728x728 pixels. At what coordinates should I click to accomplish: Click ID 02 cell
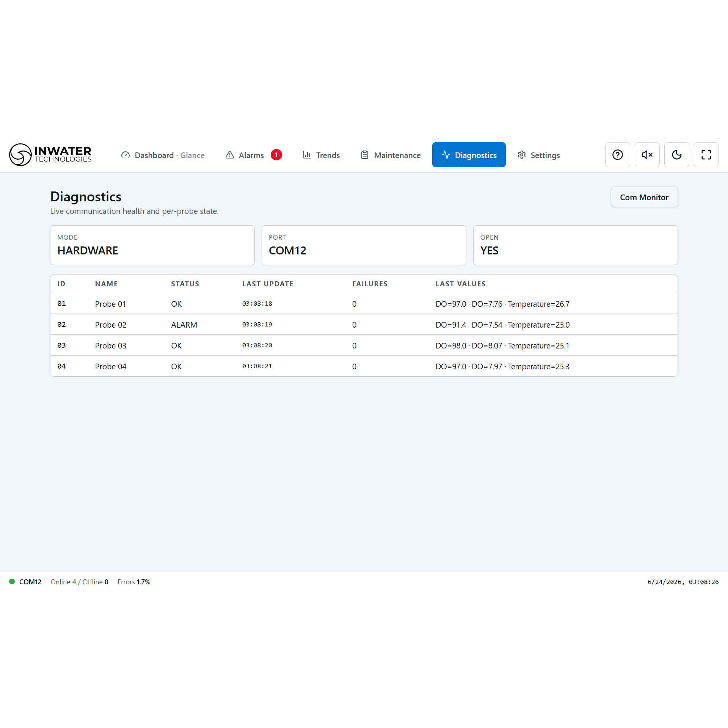(61, 325)
